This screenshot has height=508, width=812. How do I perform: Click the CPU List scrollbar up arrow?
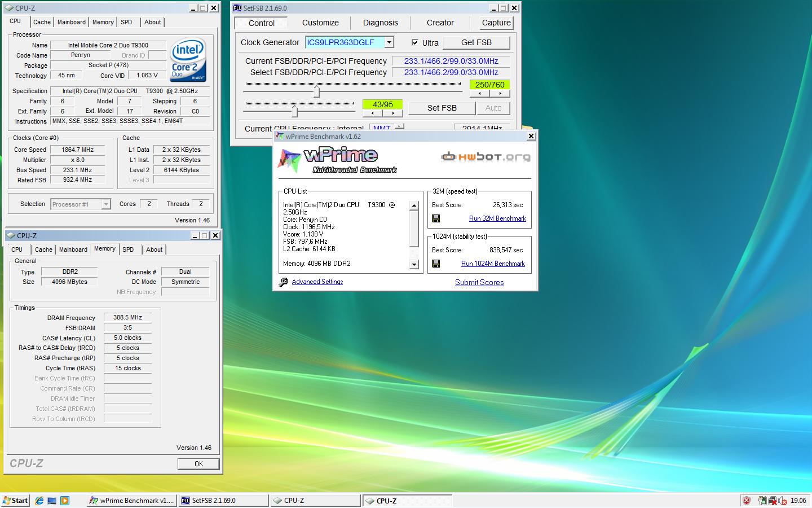pos(414,206)
